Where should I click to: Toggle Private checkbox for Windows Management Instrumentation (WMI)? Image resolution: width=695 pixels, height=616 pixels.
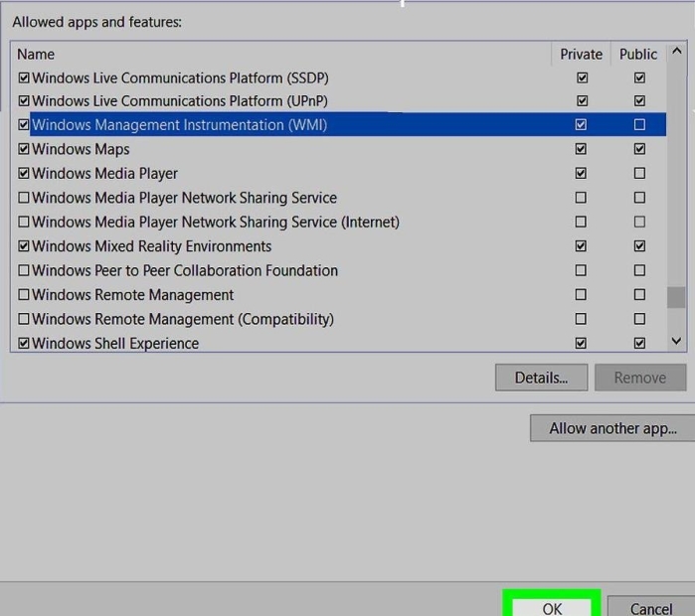(581, 125)
